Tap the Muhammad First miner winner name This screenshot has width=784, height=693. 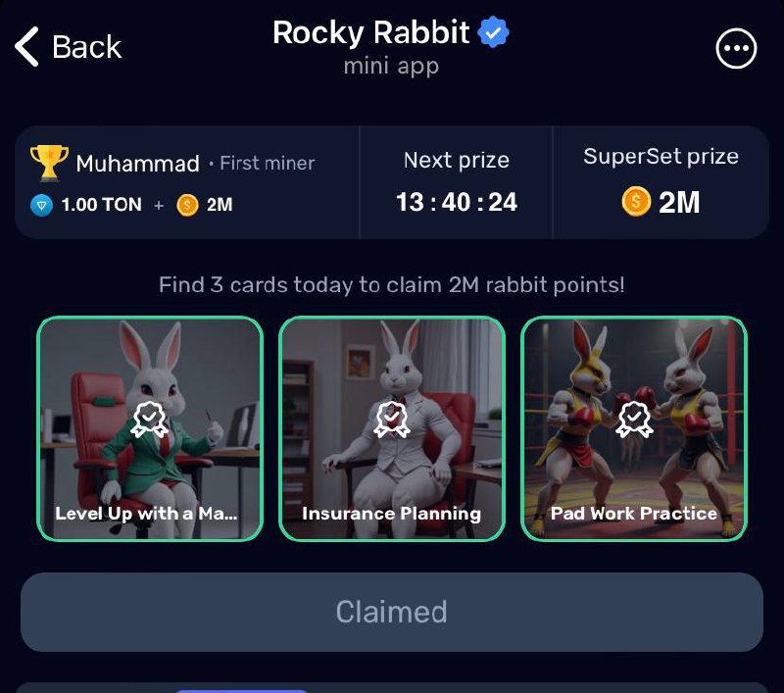(x=195, y=163)
